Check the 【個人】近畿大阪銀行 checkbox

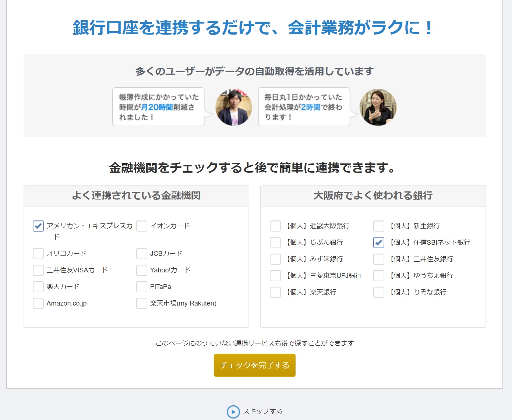275,226
